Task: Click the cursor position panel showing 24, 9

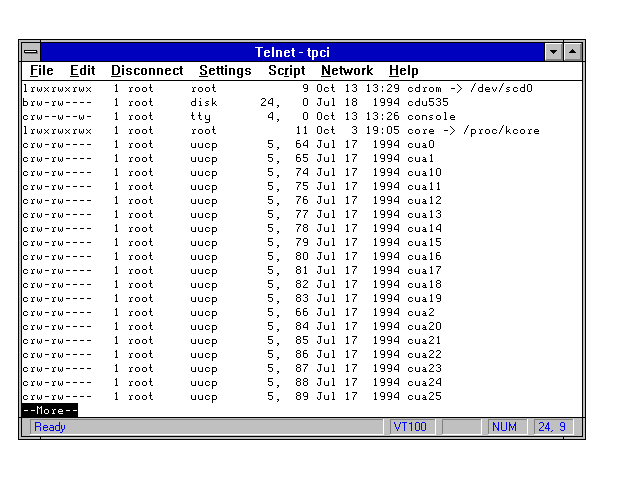Action: coord(552,427)
